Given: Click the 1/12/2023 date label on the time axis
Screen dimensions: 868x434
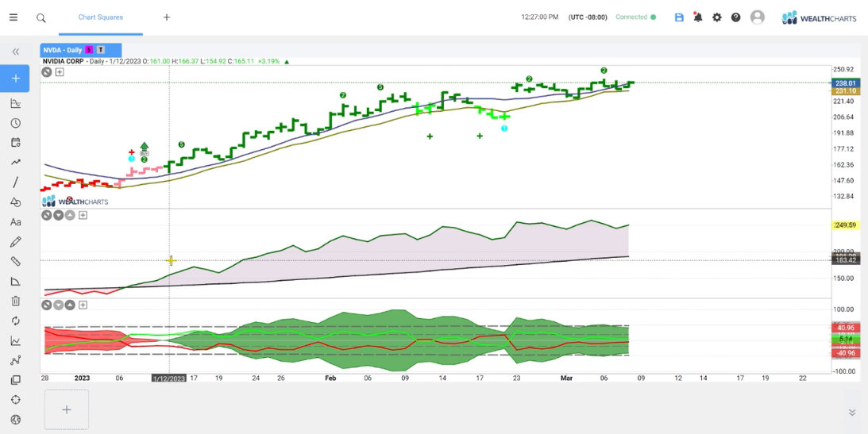Looking at the screenshot, I should pos(169,378).
